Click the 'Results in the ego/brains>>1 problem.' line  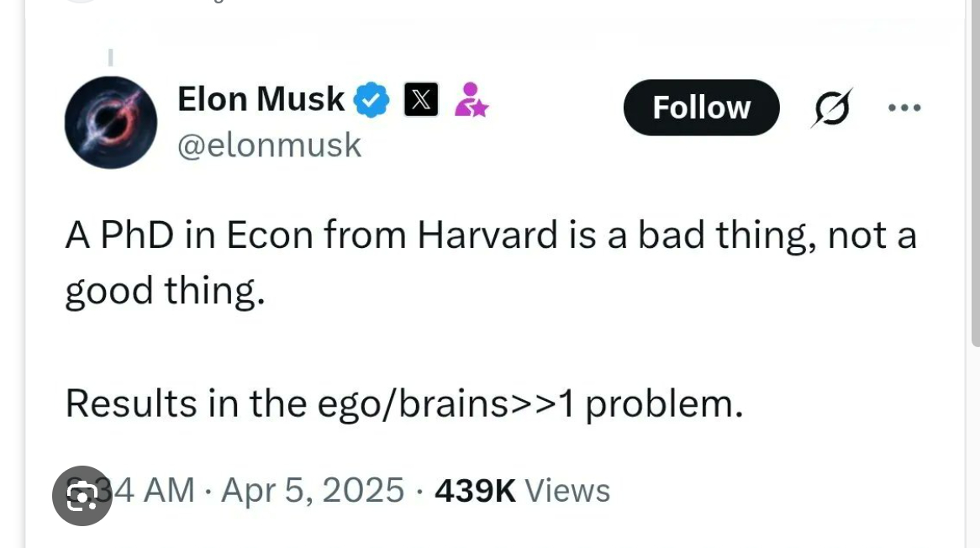(404, 404)
